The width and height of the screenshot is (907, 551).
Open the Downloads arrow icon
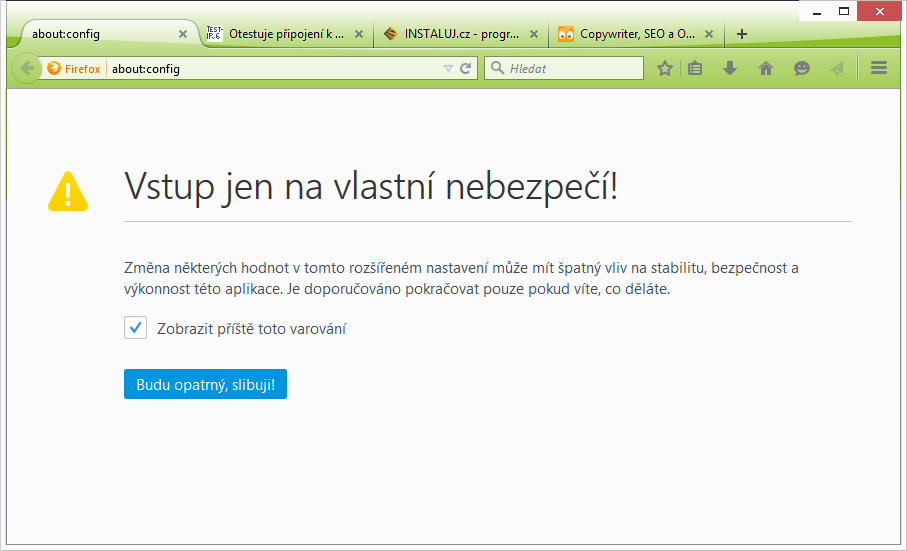[730, 68]
